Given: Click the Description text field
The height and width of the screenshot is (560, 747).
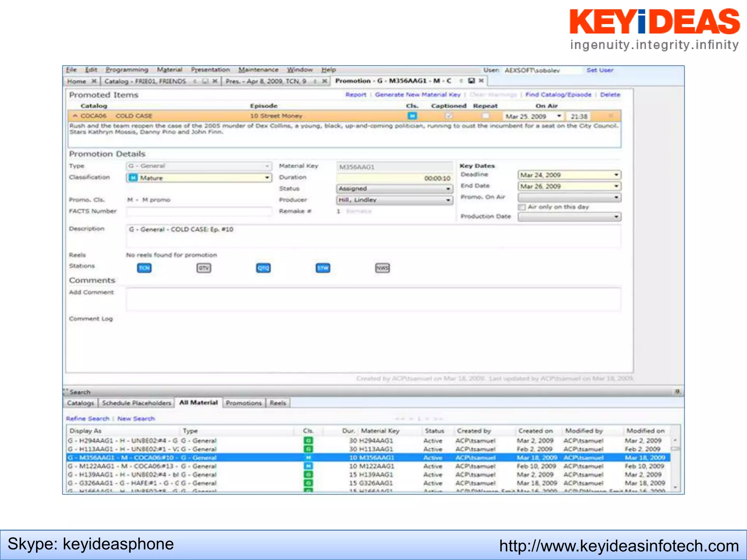Looking at the screenshot, I should tap(373, 236).
